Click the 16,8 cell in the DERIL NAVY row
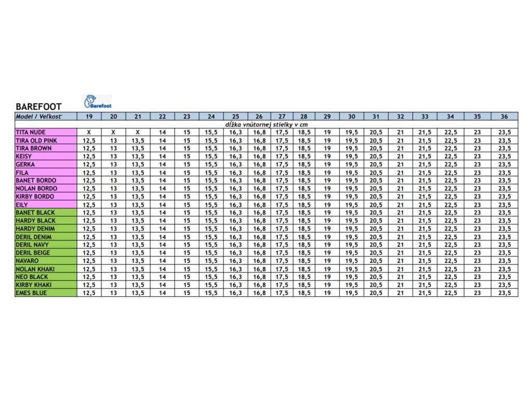Image resolution: width=532 pixels, height=399 pixels. coord(259,245)
